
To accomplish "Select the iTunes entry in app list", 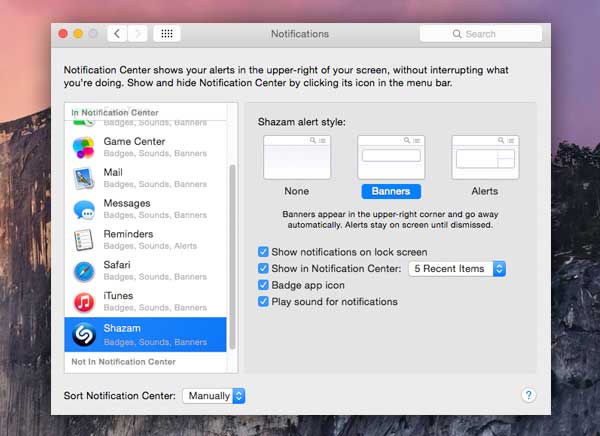I will [x=145, y=302].
